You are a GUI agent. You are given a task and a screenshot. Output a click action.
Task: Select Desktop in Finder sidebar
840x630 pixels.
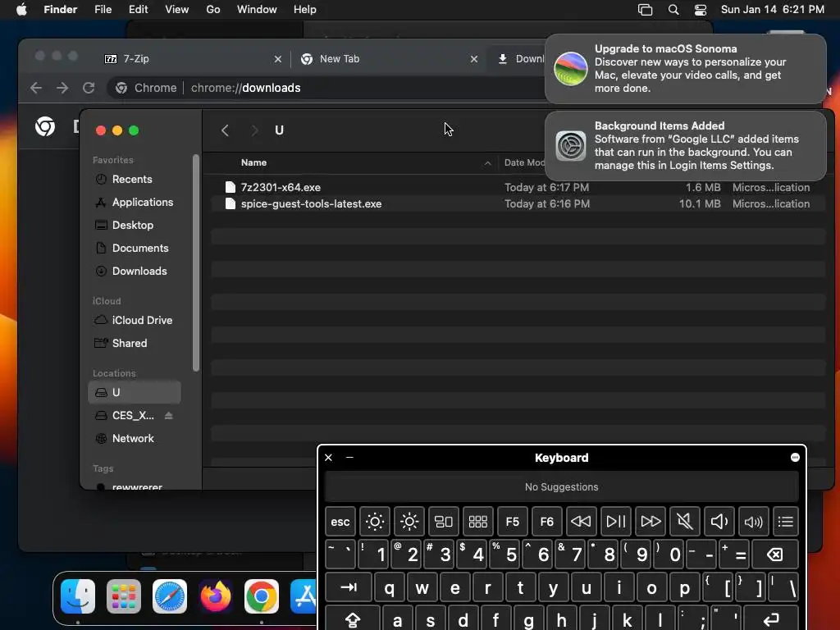(x=135, y=226)
